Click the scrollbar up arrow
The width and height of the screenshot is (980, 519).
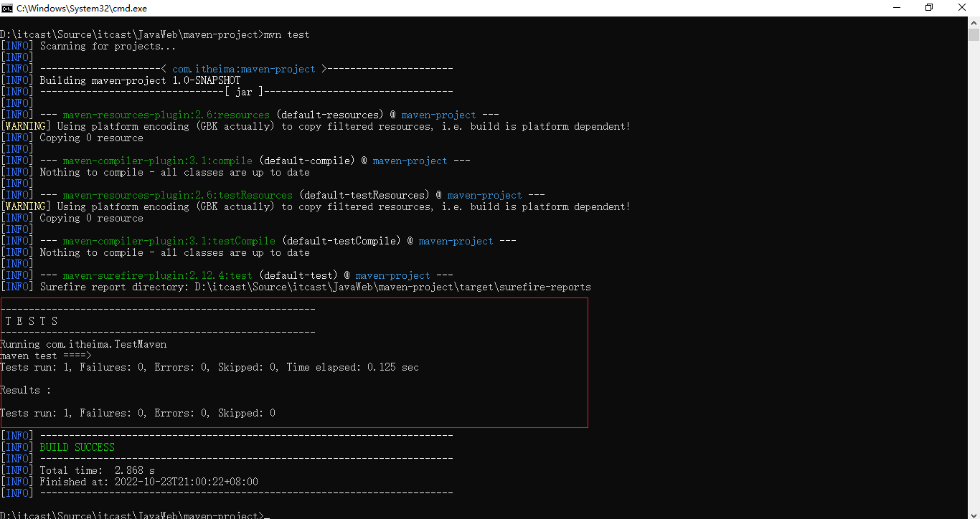click(974, 23)
